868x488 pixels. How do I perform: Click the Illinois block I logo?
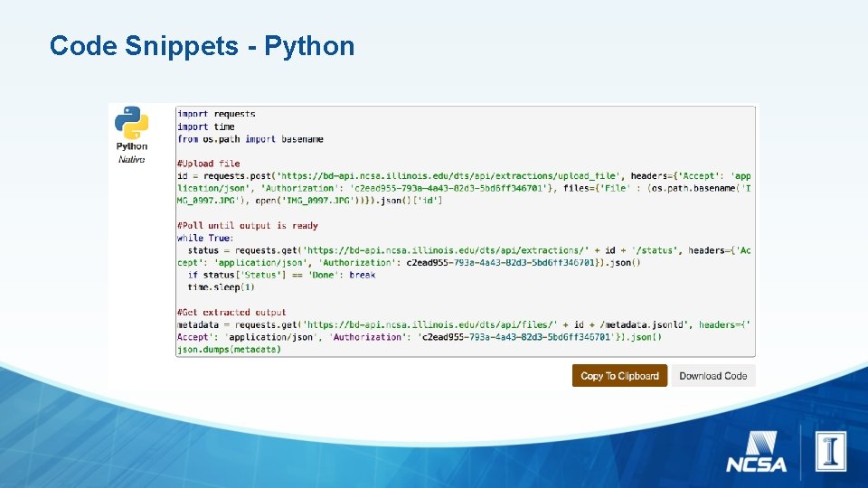tap(830, 452)
